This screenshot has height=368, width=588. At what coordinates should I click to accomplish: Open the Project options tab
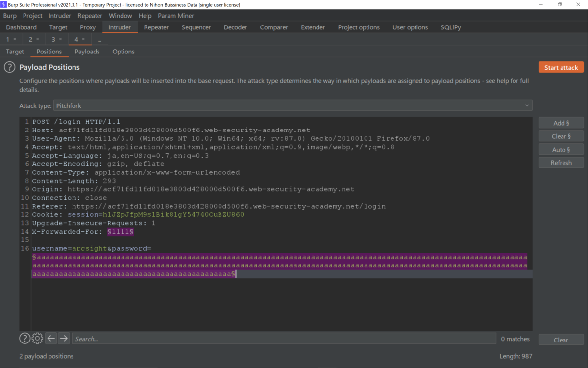[x=359, y=27]
